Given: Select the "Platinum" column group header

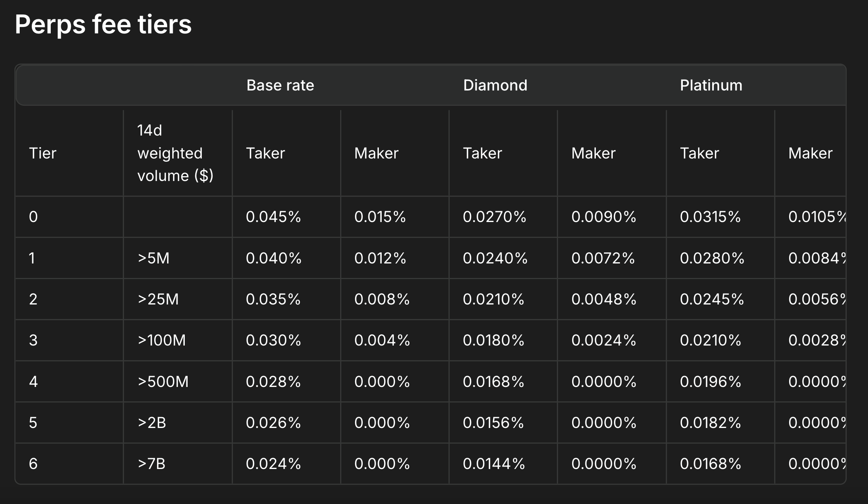Looking at the screenshot, I should [x=711, y=85].
